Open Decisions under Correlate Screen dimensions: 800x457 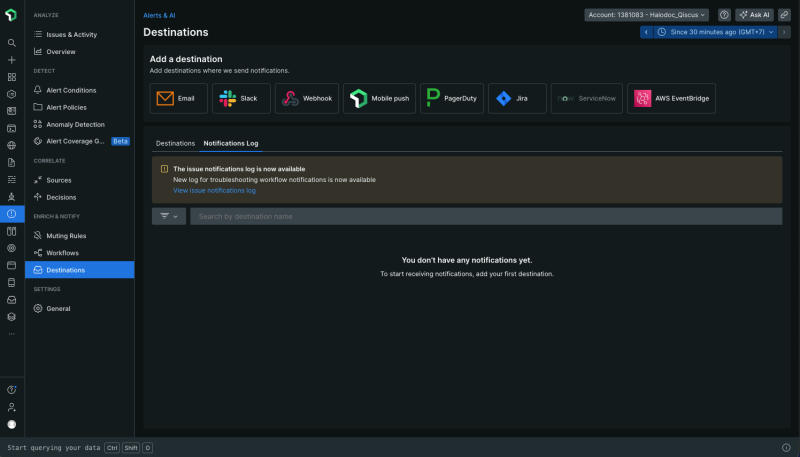[80, 197]
